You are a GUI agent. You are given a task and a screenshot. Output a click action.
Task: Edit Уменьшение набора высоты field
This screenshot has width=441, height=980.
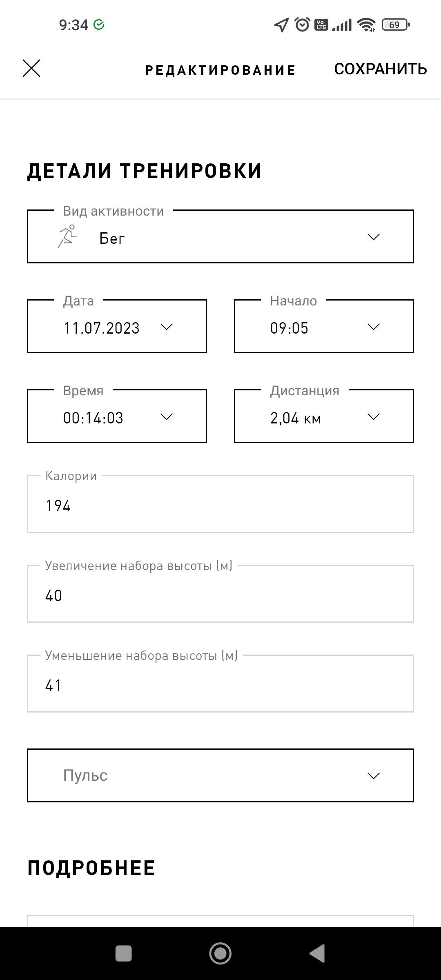[x=220, y=684]
